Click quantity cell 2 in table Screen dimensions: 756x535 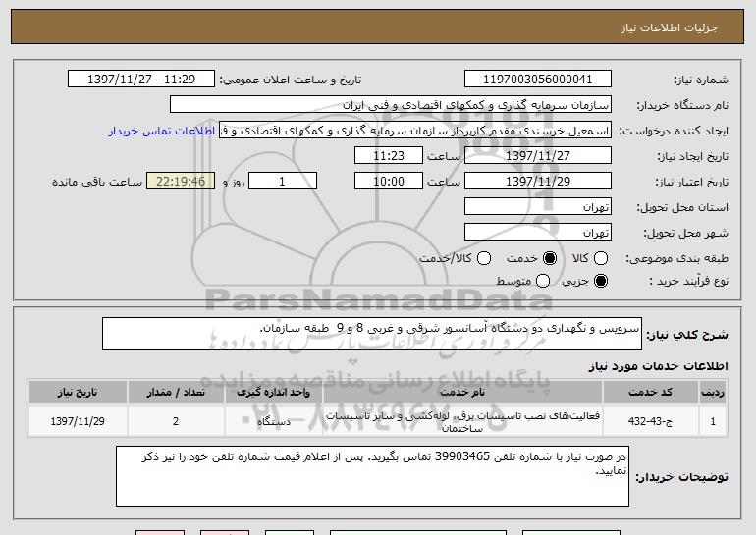click(x=176, y=421)
